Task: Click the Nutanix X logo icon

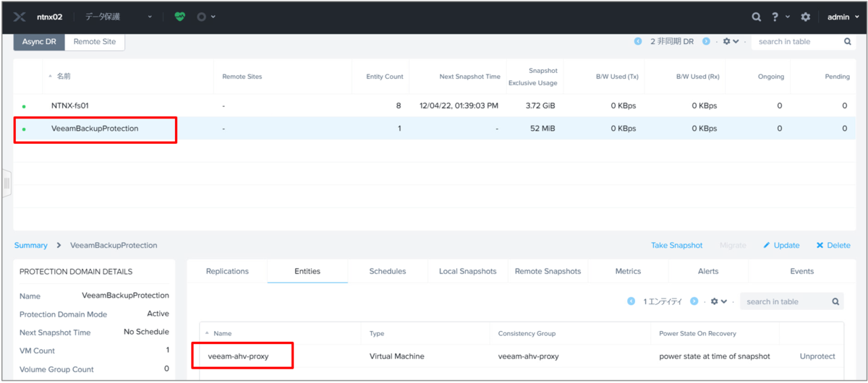Action: [20, 17]
